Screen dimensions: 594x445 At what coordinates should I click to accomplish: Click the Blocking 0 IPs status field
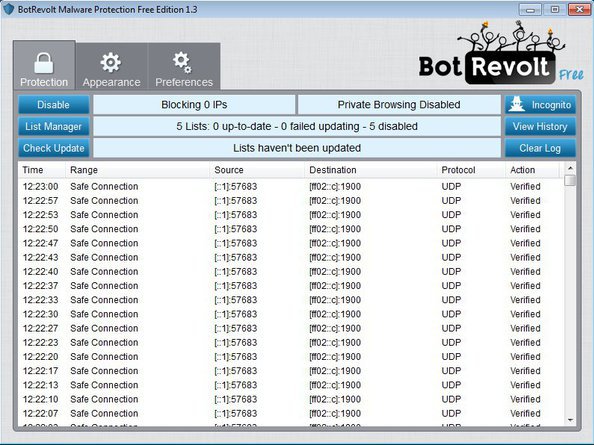194,105
